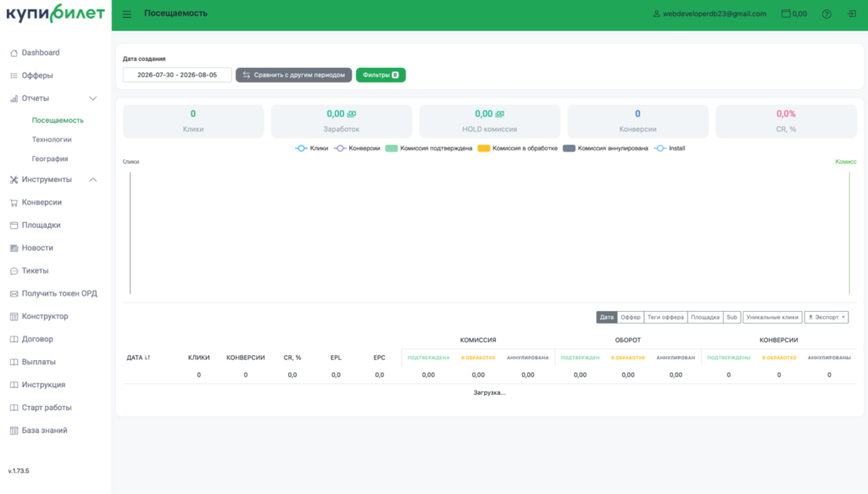The height and width of the screenshot is (494, 868).
Task: Click the wallet balance icon
Action: [786, 14]
